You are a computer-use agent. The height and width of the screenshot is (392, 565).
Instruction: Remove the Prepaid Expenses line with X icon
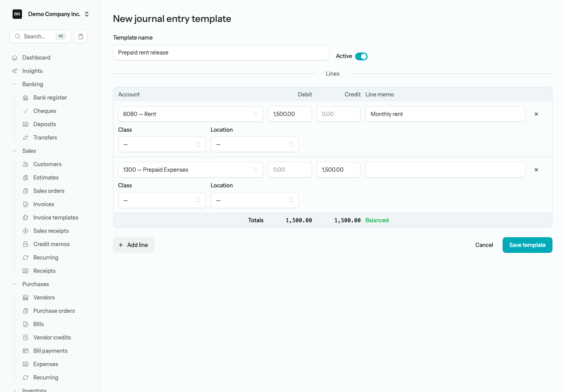pyautogui.click(x=536, y=170)
